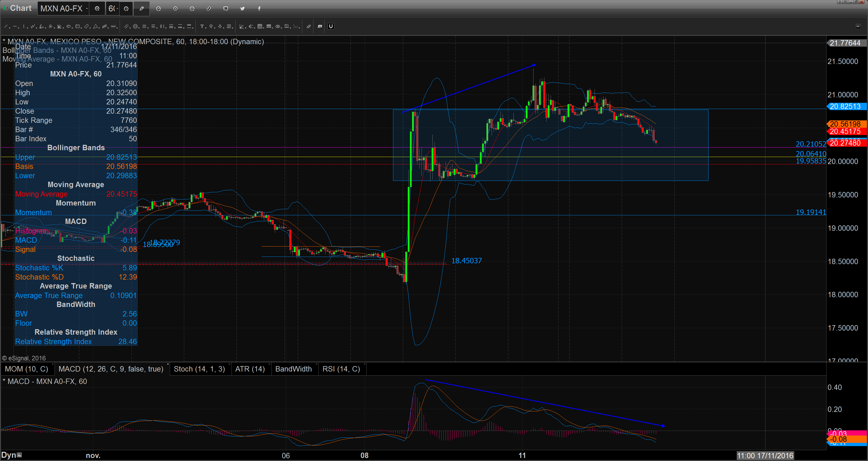Click the 19.19141 horizontal line label
The height and width of the screenshot is (461, 868).
(x=811, y=212)
